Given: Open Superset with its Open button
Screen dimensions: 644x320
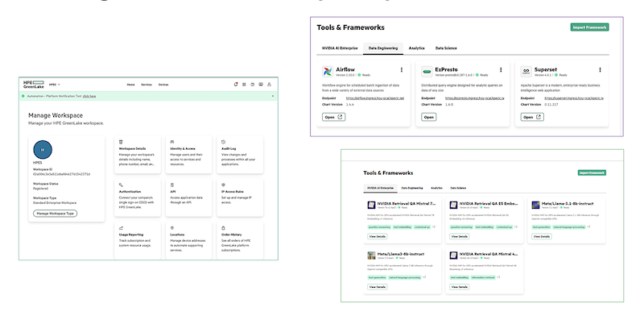Looking at the screenshot, I should (532, 117).
